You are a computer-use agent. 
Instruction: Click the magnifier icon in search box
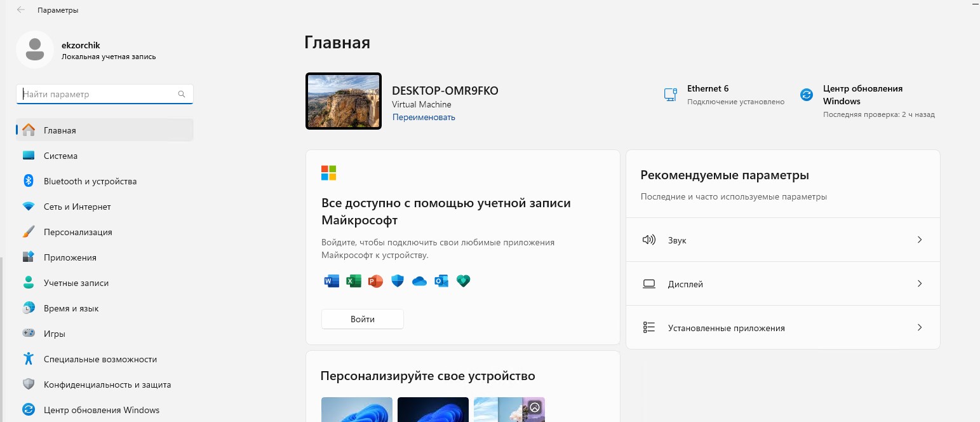[182, 94]
